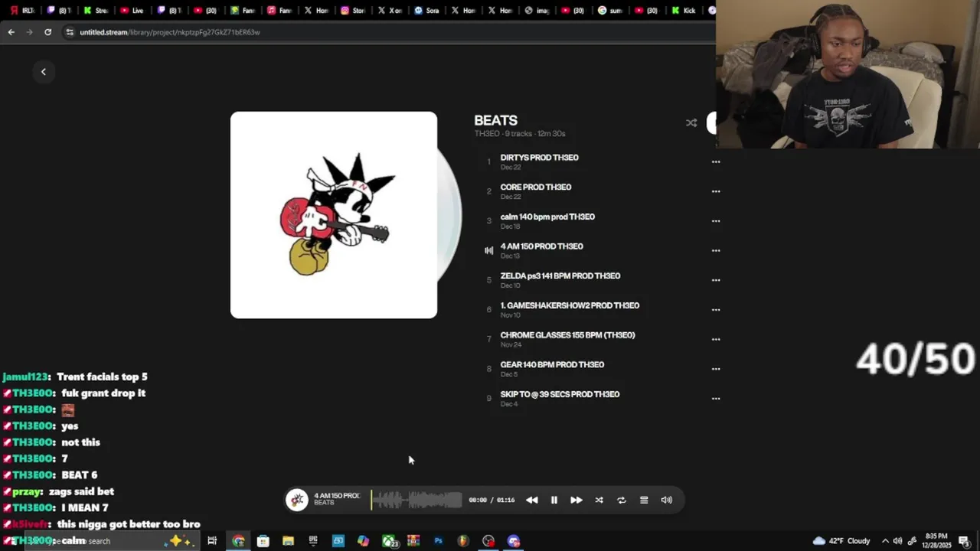Open WinRAR from the taskbar

[x=413, y=541]
